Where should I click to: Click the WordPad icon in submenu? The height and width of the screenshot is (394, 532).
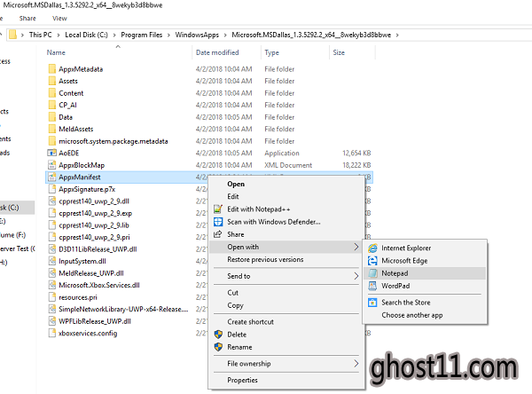point(372,286)
